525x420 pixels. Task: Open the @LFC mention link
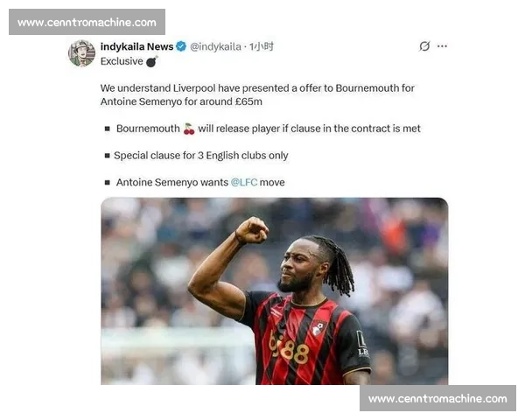(x=244, y=182)
